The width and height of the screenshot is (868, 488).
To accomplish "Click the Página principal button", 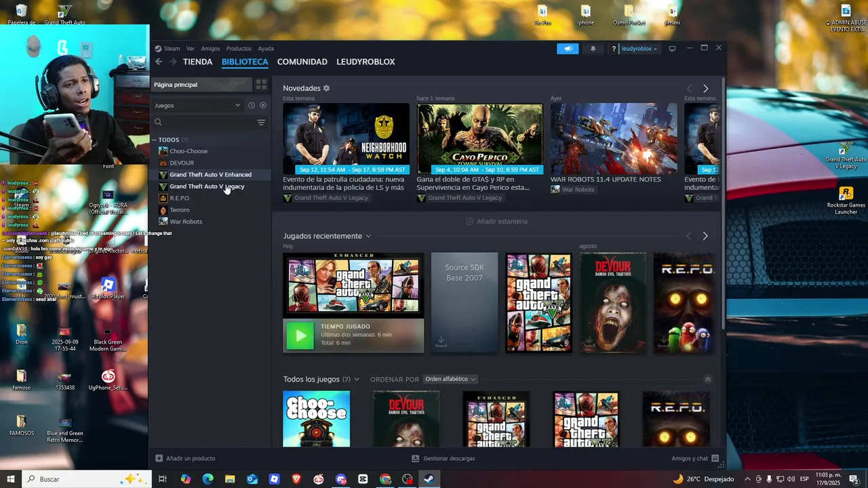I will click(201, 85).
